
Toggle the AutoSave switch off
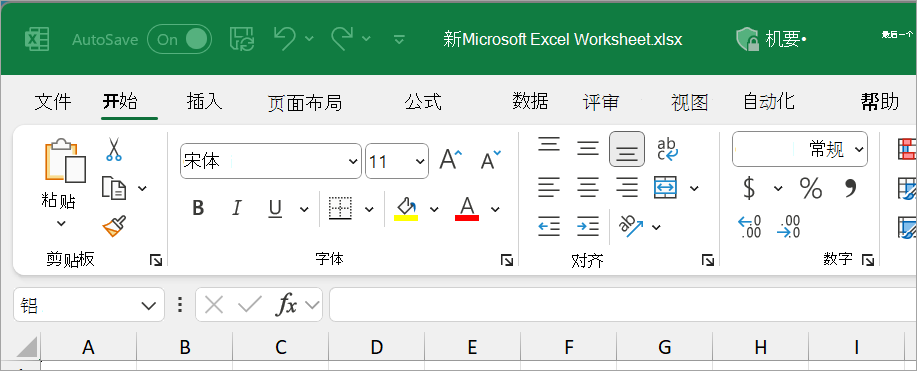tap(180, 39)
